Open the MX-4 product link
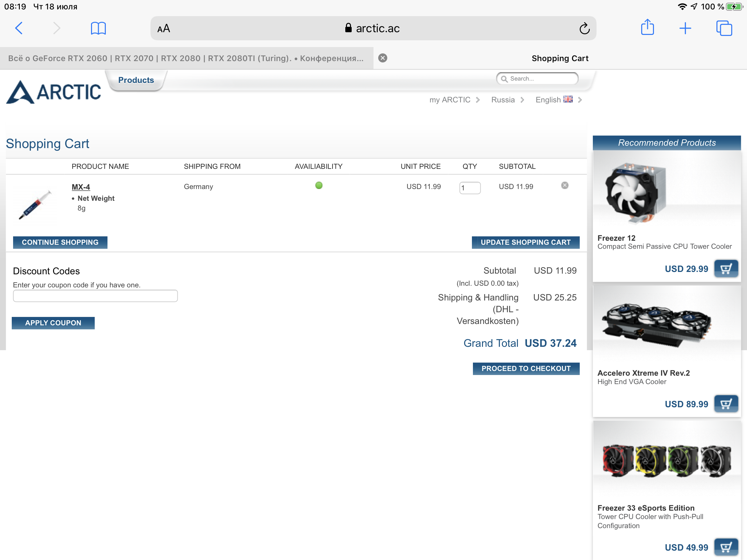 [x=81, y=187]
